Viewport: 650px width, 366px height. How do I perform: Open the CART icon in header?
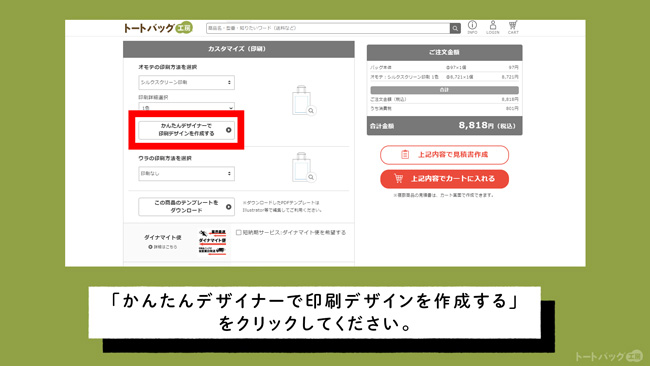[513, 27]
